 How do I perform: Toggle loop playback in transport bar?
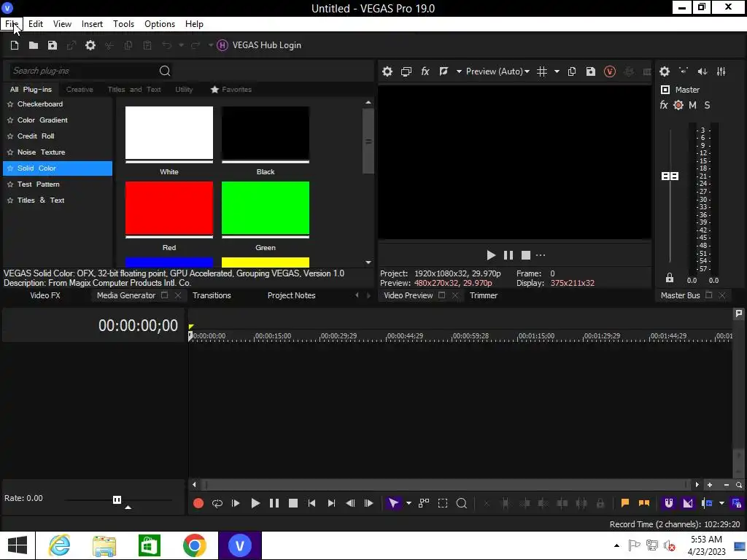pyautogui.click(x=217, y=503)
